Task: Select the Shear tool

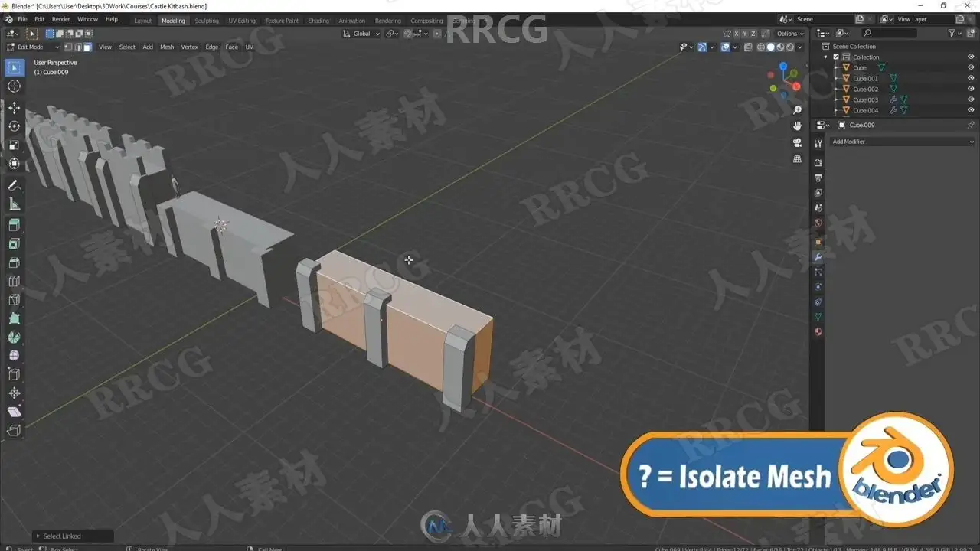Action: click(x=14, y=412)
